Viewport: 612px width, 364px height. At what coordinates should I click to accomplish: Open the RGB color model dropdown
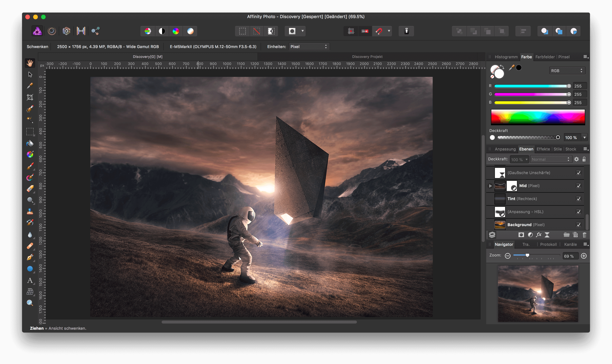click(567, 71)
